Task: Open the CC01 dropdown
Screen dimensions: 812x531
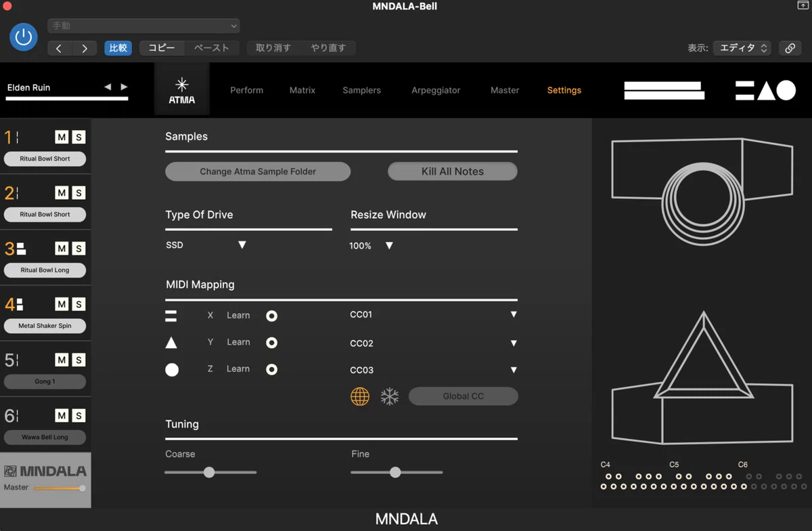Action: pyautogui.click(x=434, y=314)
